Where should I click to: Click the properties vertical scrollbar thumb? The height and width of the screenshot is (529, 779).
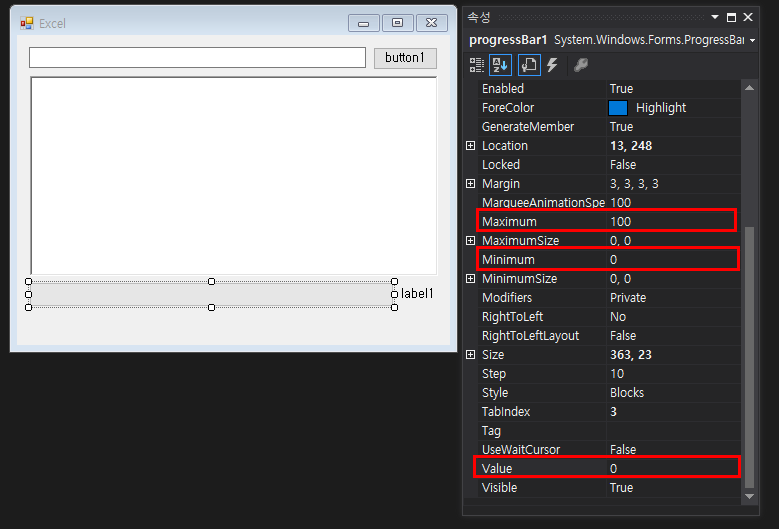point(750,357)
